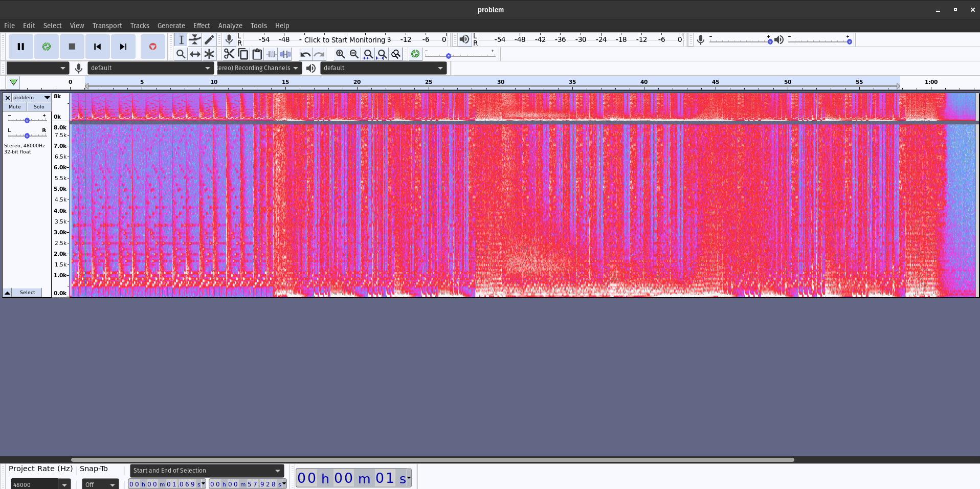
Task: Fit project to width icon
Action: pyautogui.click(x=382, y=54)
